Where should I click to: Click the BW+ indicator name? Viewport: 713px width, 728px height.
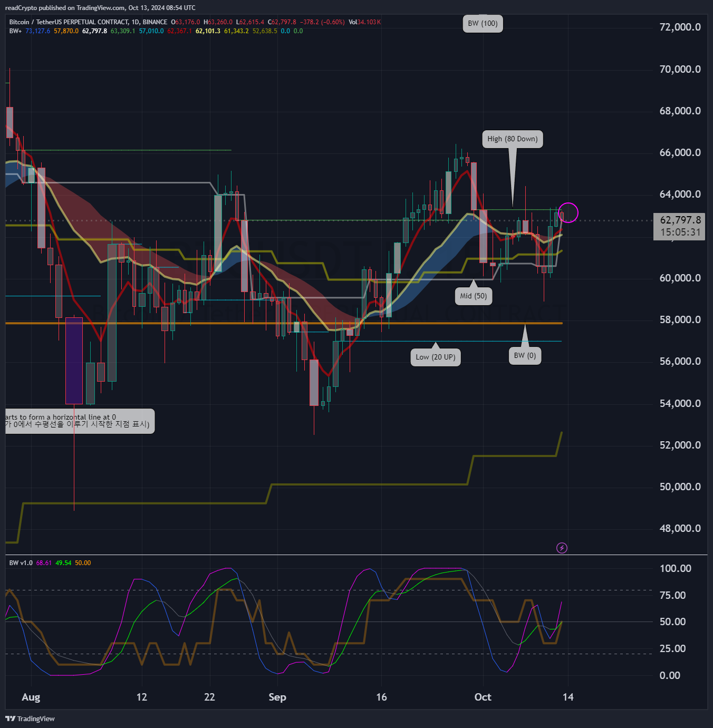click(x=15, y=31)
